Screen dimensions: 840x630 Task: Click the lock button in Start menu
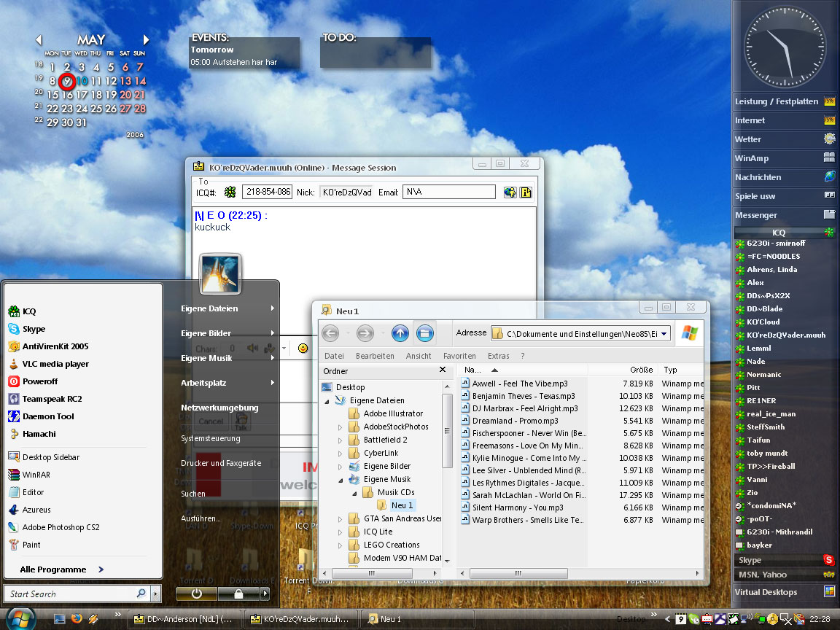point(238,594)
